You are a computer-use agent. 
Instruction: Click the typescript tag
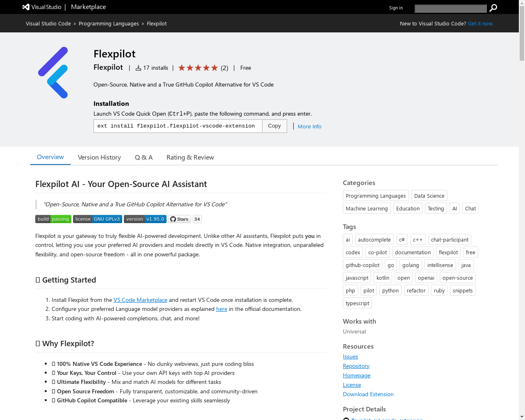point(357,303)
